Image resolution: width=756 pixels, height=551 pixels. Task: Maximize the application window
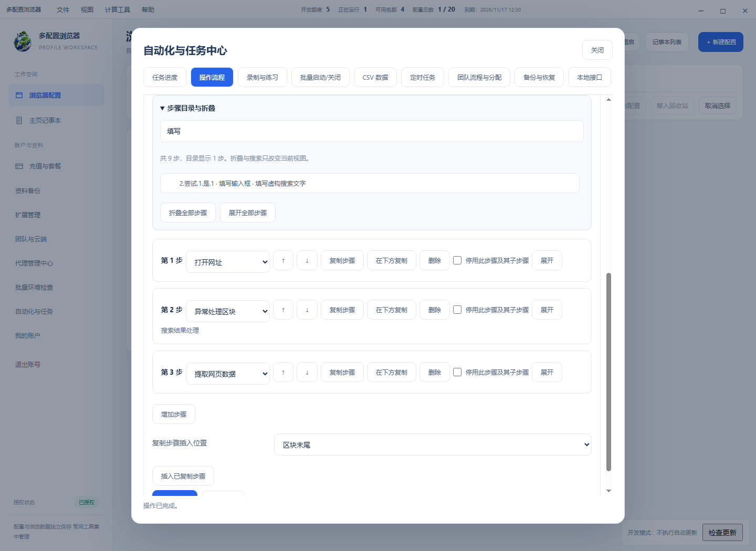(x=723, y=10)
